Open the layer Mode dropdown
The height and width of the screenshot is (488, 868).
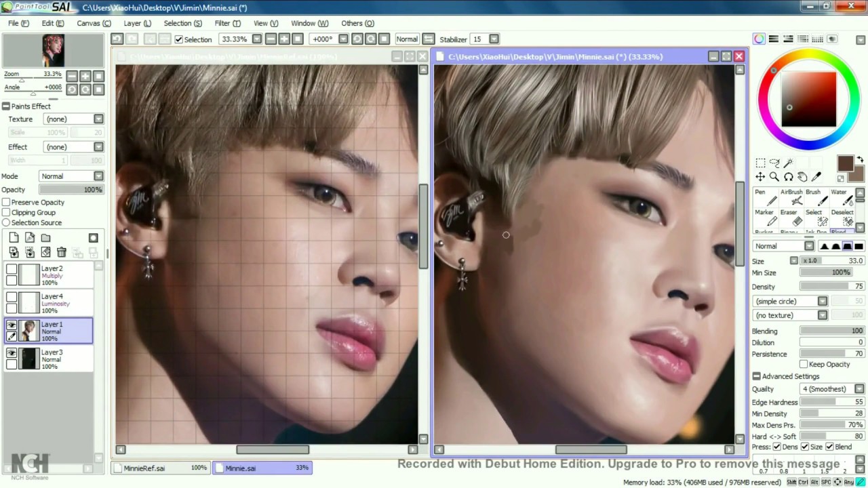click(98, 176)
